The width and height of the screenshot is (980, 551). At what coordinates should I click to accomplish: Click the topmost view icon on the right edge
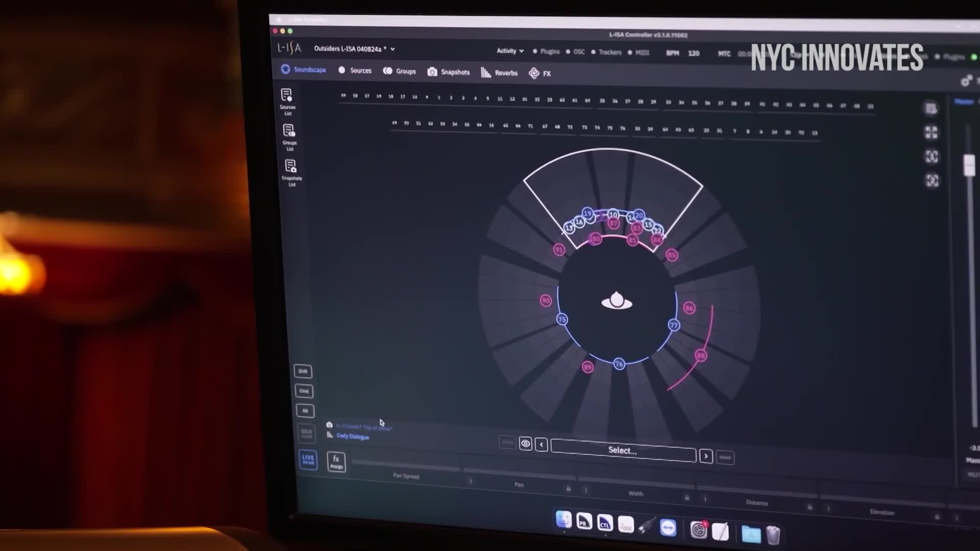click(930, 109)
